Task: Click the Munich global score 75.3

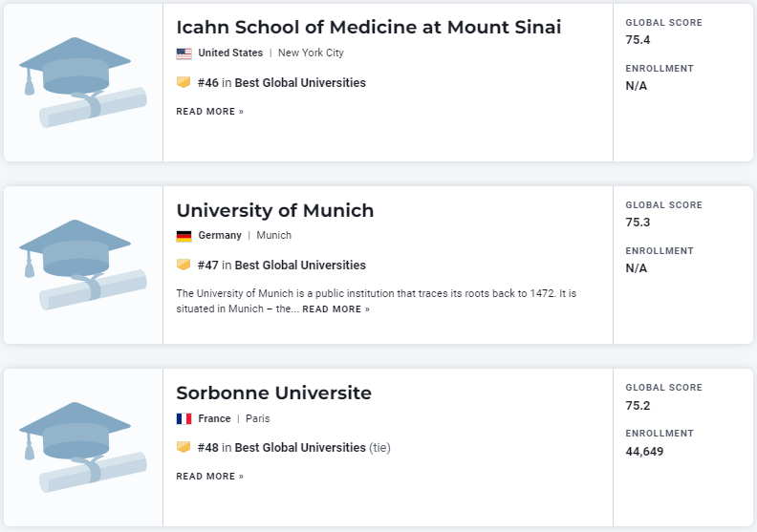Action: pos(638,223)
